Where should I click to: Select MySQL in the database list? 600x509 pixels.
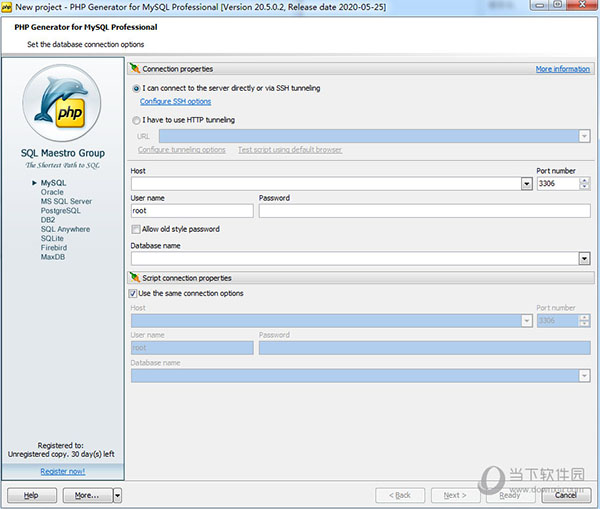click(53, 183)
